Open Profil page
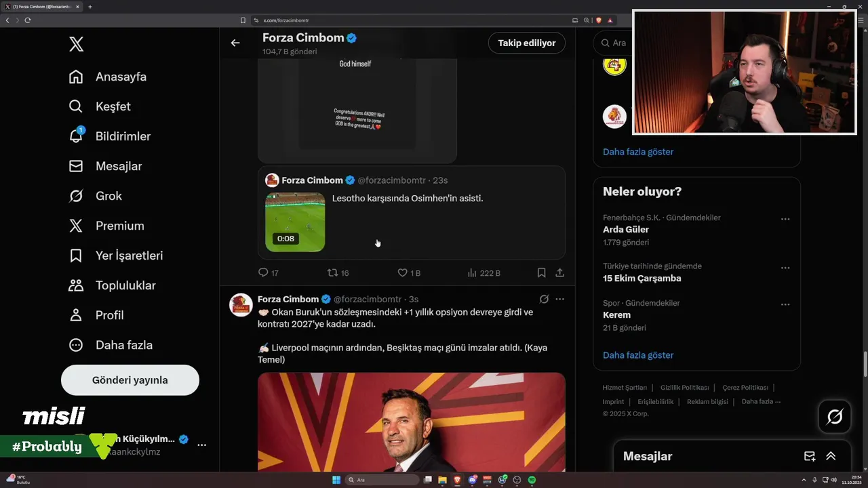 pos(96,315)
